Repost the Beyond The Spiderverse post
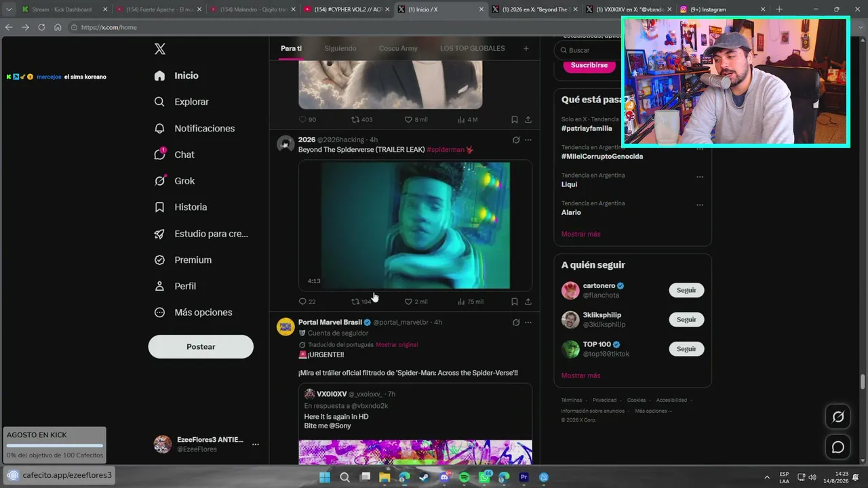 [361, 302]
